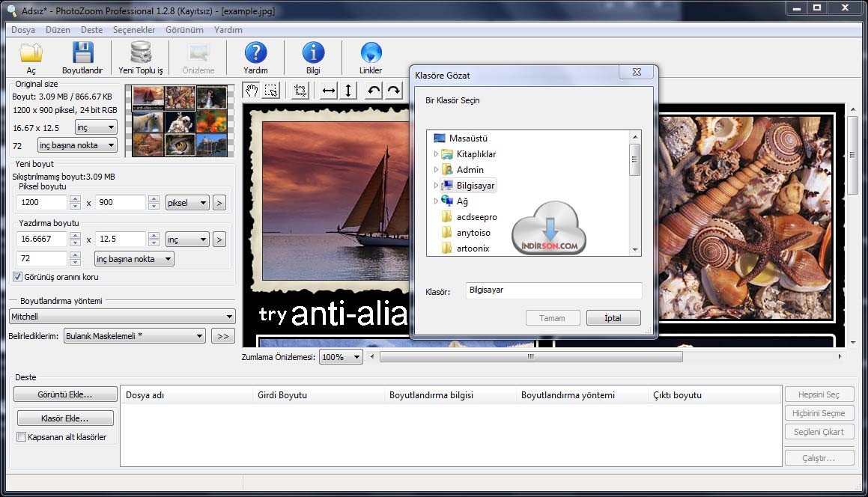Open print resolution inç başına nokta dropdown
868x497 pixels.
point(134,258)
